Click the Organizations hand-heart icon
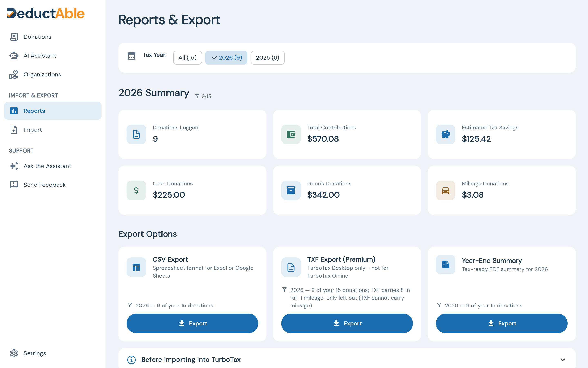Image resolution: width=588 pixels, height=368 pixels. tap(14, 74)
